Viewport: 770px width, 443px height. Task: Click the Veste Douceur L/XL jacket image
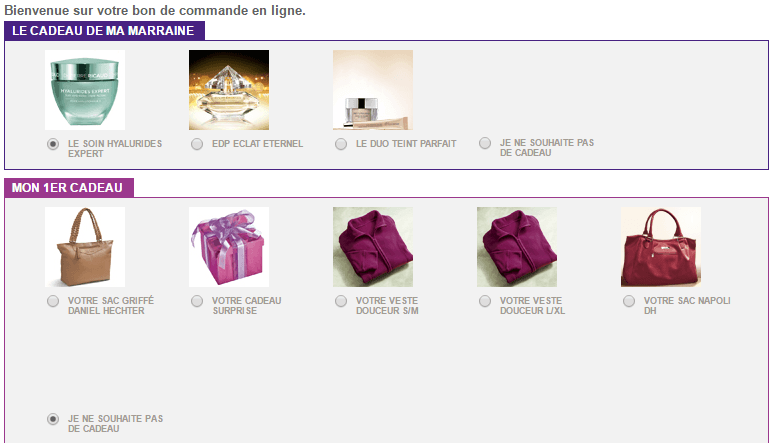click(x=517, y=247)
